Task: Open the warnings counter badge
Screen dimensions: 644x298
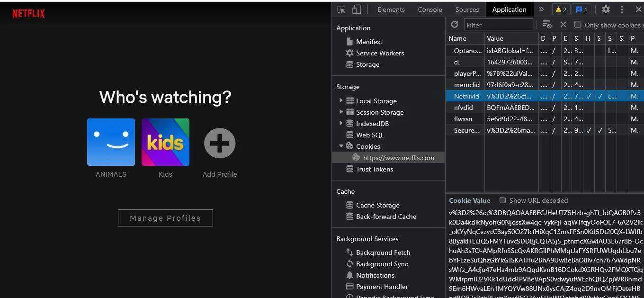Action: click(561, 9)
